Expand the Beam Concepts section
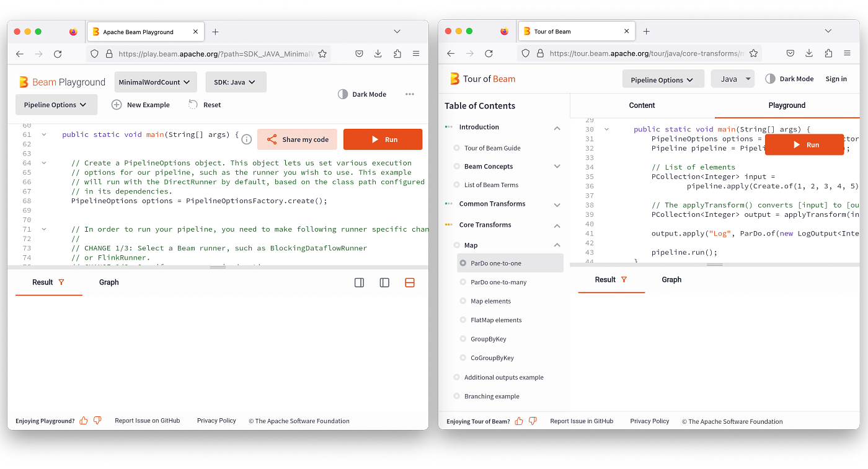This screenshot has width=868, height=469. pos(557,166)
